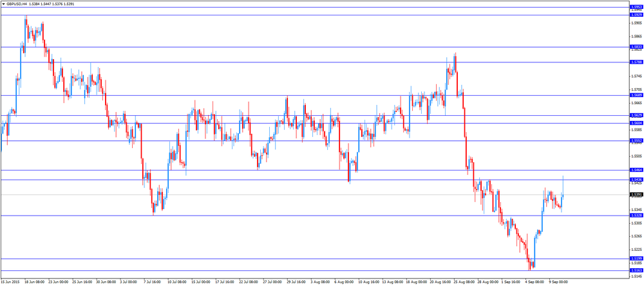The width and height of the screenshot is (644, 285).
Task: Click the 7 Jul 16:00 time label
Action: 153,282
